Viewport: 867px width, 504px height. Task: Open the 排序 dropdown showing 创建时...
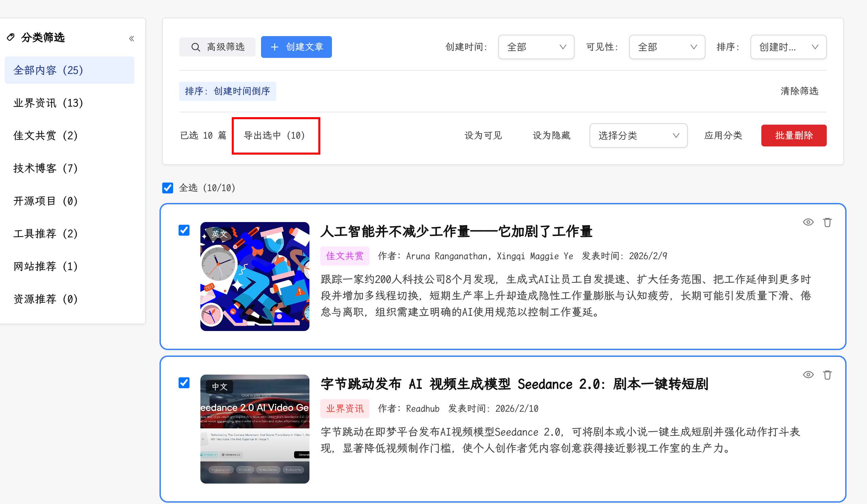tap(788, 47)
